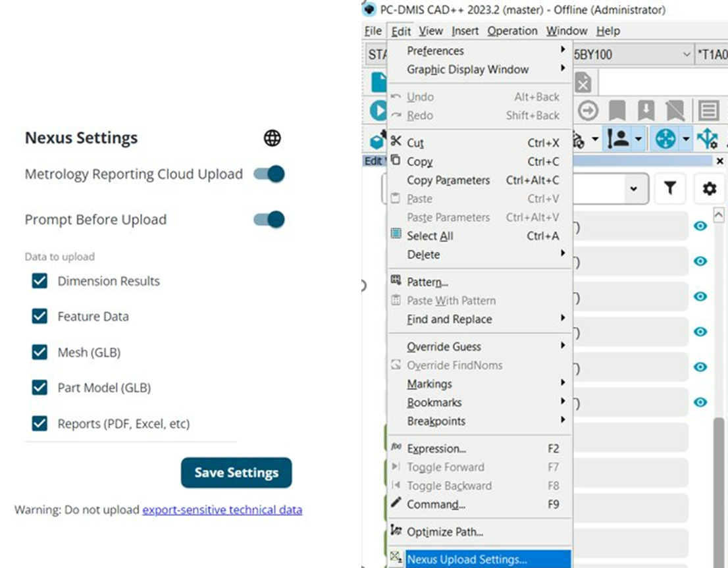The width and height of the screenshot is (728, 568).
Task: Click the bookmark with down-arrow icon
Action: point(646,111)
